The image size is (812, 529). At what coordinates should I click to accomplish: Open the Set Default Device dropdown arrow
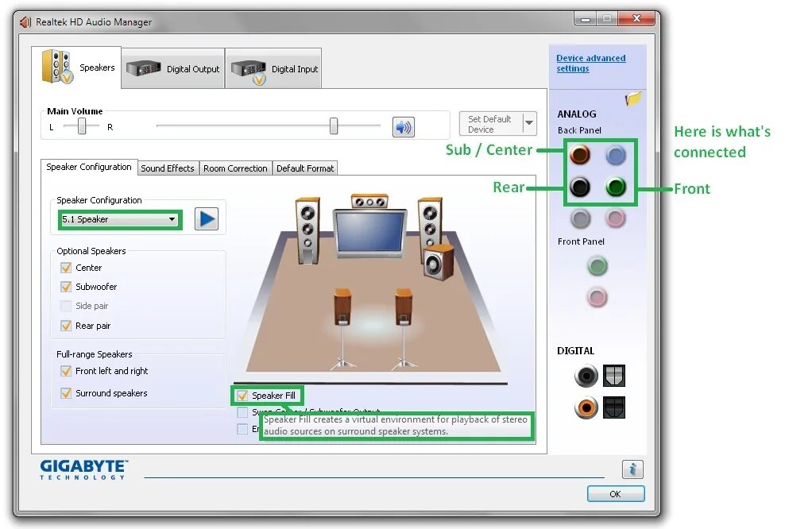click(529, 123)
